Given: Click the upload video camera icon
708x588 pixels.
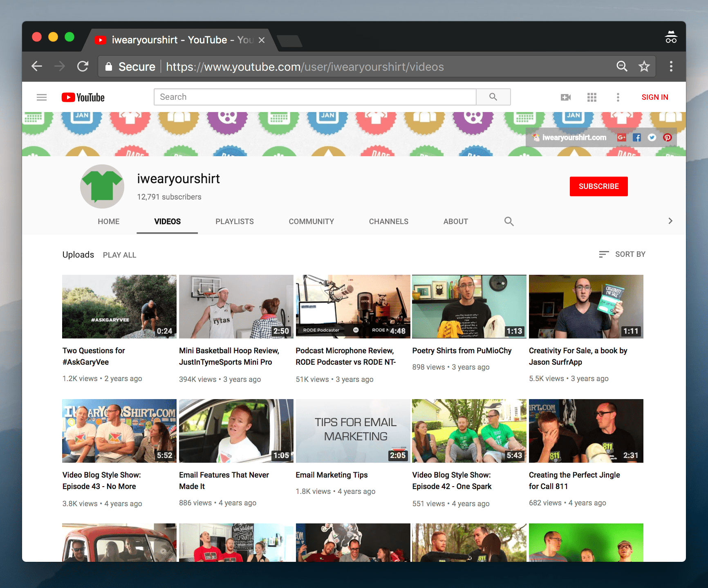Looking at the screenshot, I should pyautogui.click(x=566, y=97).
